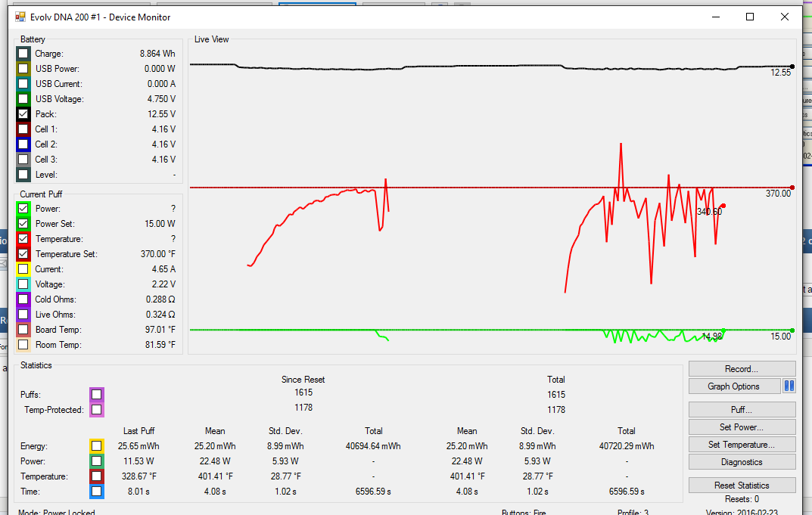Open Set Temperature... dialog
Viewport: 812px width, 515px height.
coord(742,445)
